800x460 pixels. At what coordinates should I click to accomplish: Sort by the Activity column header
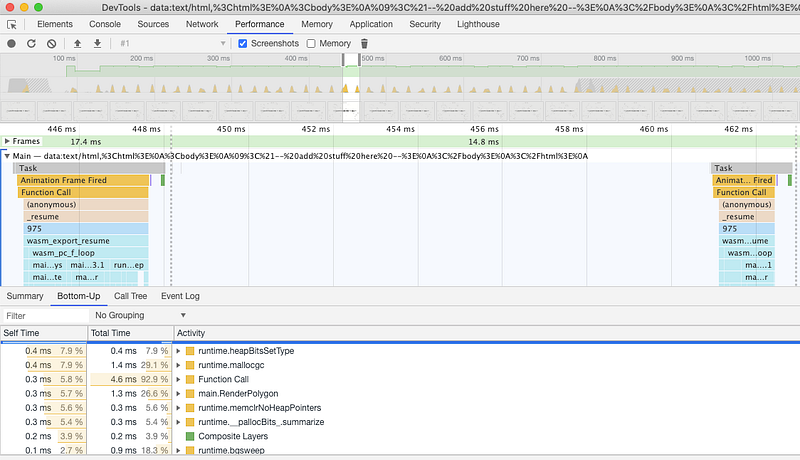click(487, 333)
